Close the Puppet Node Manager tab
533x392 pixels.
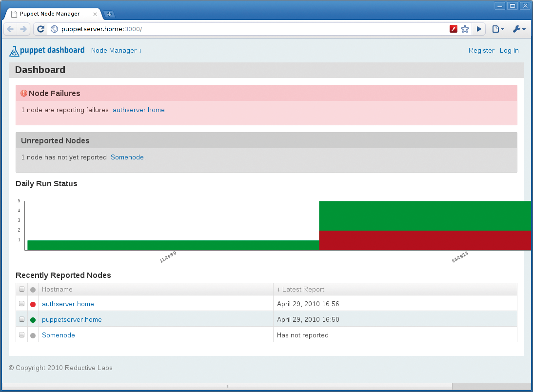click(x=95, y=14)
